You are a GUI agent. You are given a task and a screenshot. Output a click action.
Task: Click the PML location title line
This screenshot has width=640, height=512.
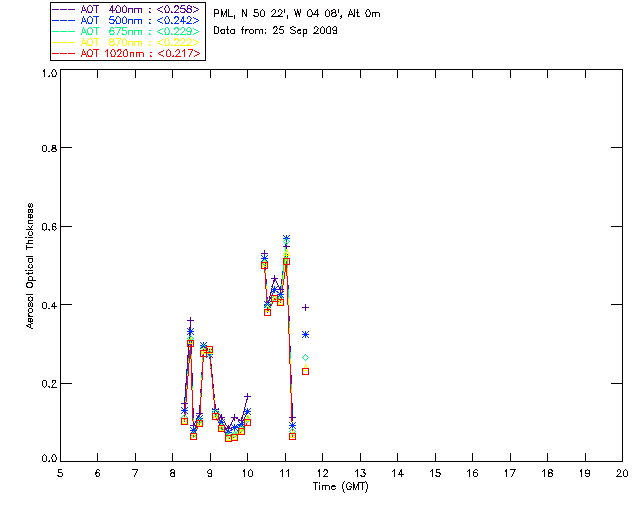point(297,14)
